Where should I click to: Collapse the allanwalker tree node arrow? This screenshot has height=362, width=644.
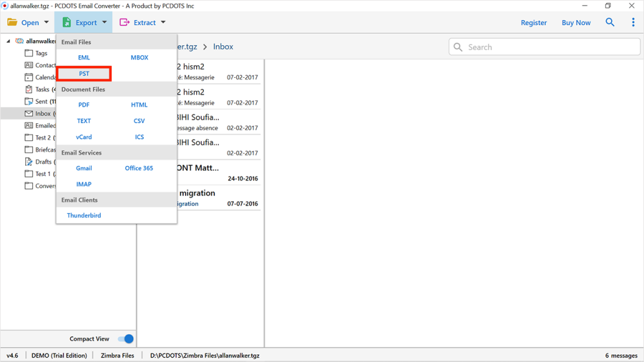8,41
